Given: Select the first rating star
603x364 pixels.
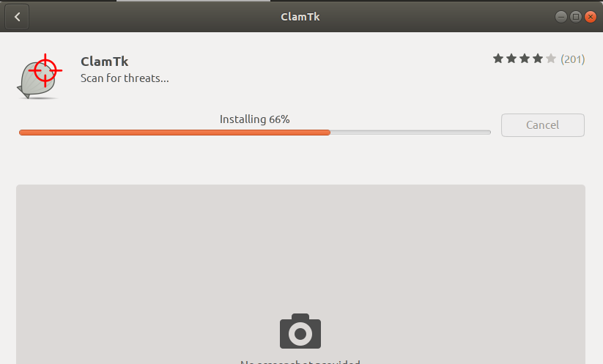Looking at the screenshot, I should [x=498, y=59].
